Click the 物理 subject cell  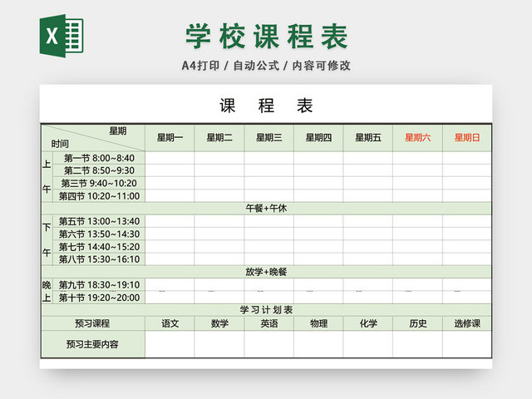pos(318,323)
